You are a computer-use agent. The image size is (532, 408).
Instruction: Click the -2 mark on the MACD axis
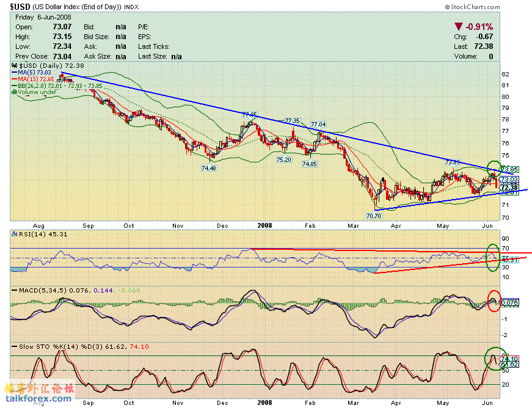coord(505,335)
